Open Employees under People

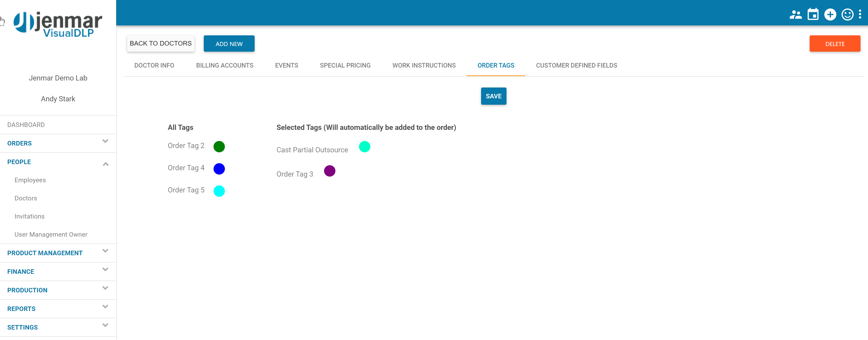coord(30,180)
